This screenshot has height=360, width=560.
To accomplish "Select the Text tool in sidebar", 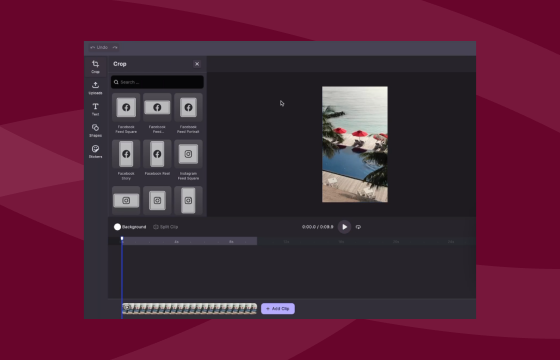I will pyautogui.click(x=95, y=109).
